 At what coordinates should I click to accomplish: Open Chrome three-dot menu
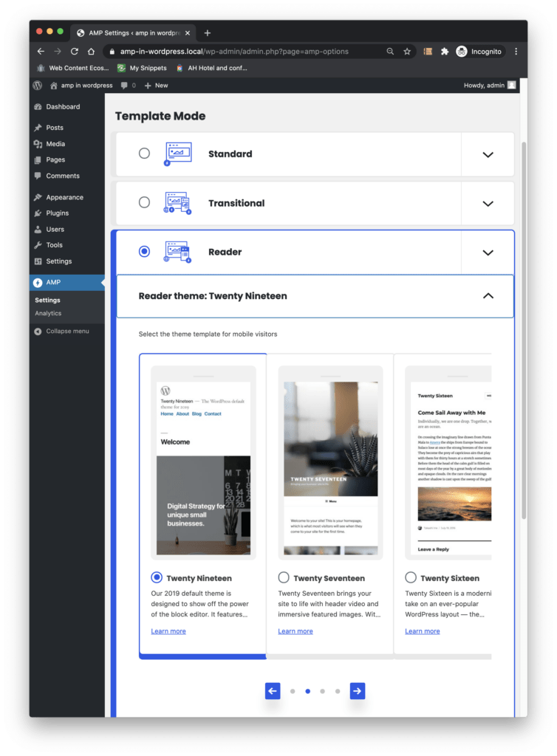pyautogui.click(x=516, y=52)
